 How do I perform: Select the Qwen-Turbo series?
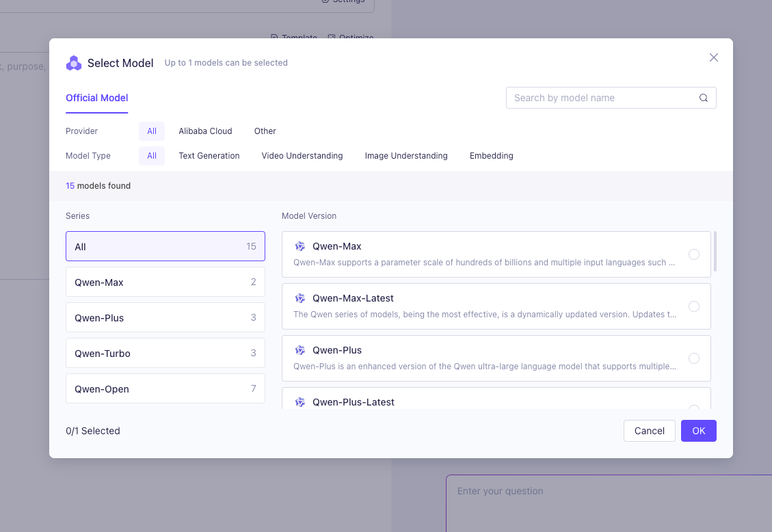(x=165, y=353)
